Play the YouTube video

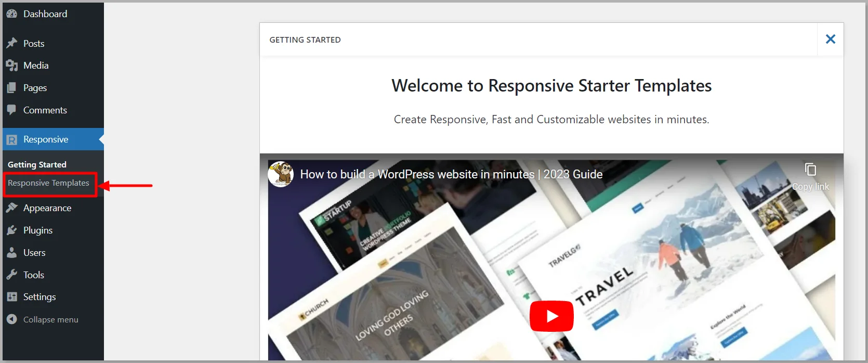coord(551,316)
